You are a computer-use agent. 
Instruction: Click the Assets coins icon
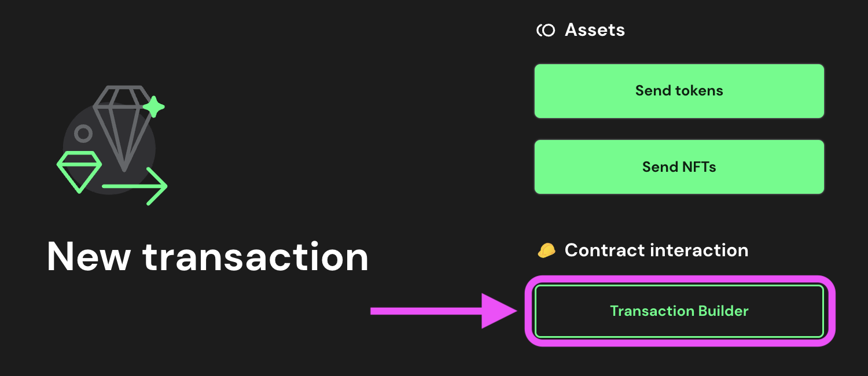tap(546, 30)
